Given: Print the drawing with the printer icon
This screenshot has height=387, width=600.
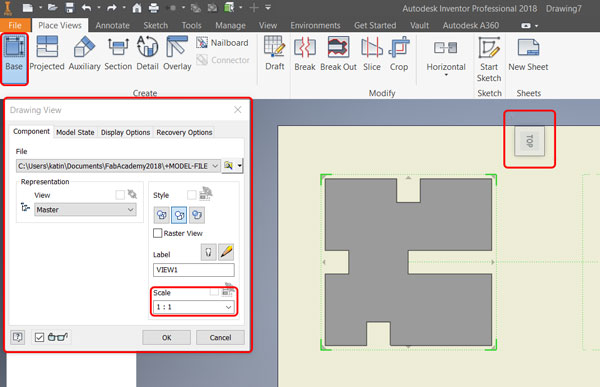Looking at the screenshot, I should tap(153, 7).
